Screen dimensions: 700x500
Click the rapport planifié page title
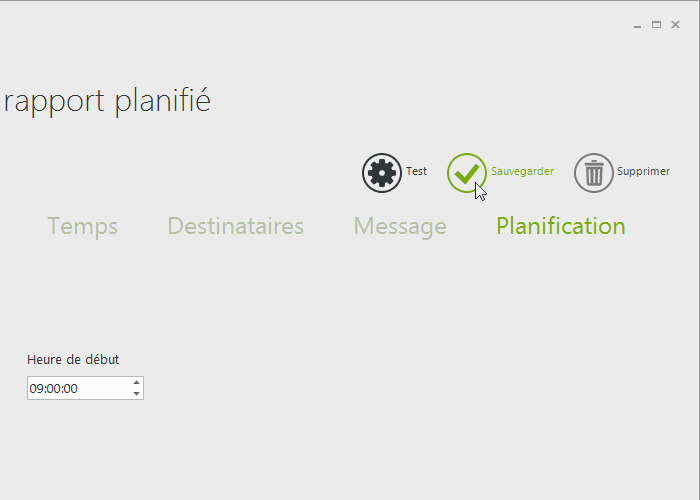(107, 101)
